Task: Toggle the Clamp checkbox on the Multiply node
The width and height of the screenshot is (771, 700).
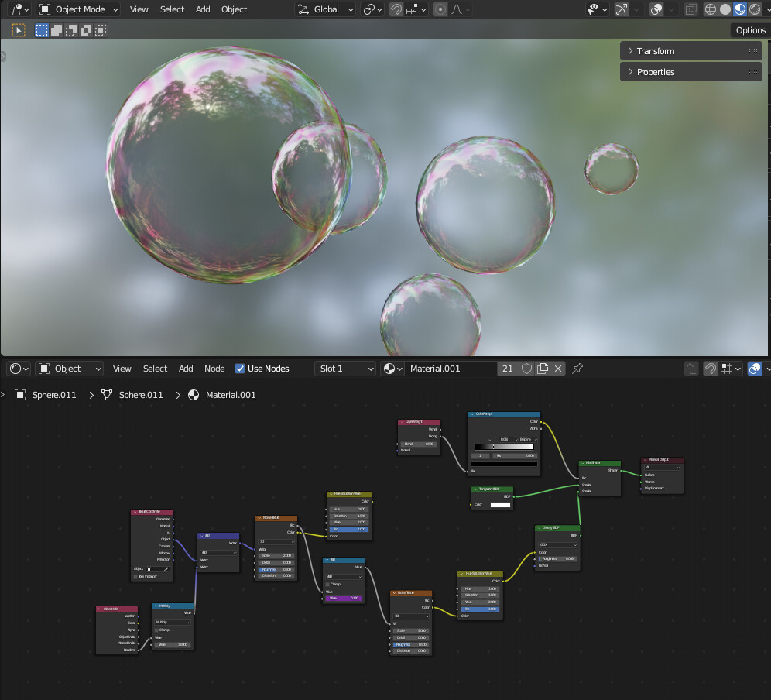Action: [x=156, y=630]
